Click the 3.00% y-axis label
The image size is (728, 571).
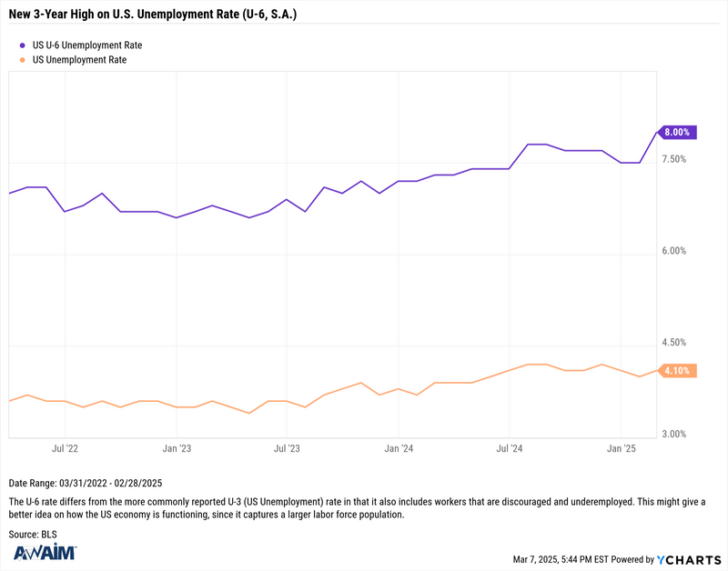[x=673, y=435]
